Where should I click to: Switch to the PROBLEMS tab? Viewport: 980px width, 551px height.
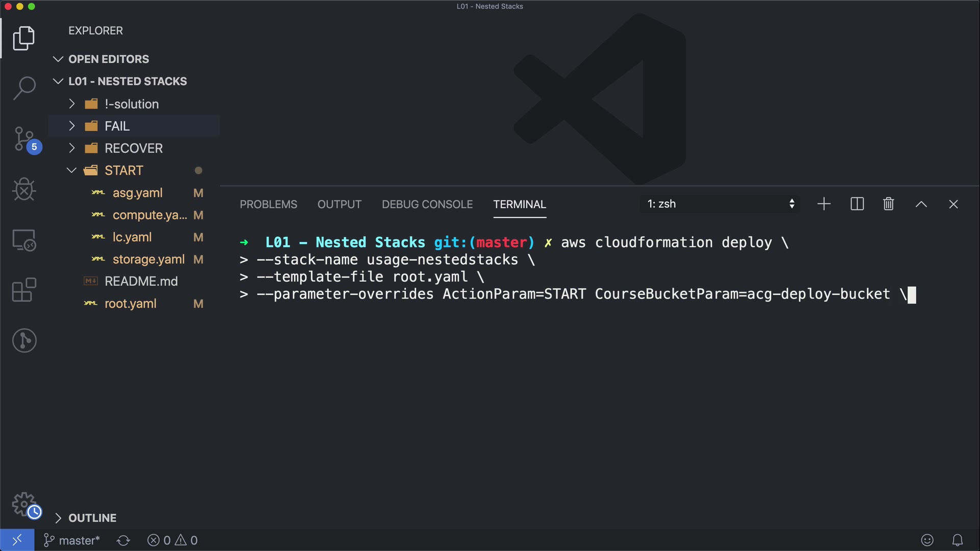268,204
